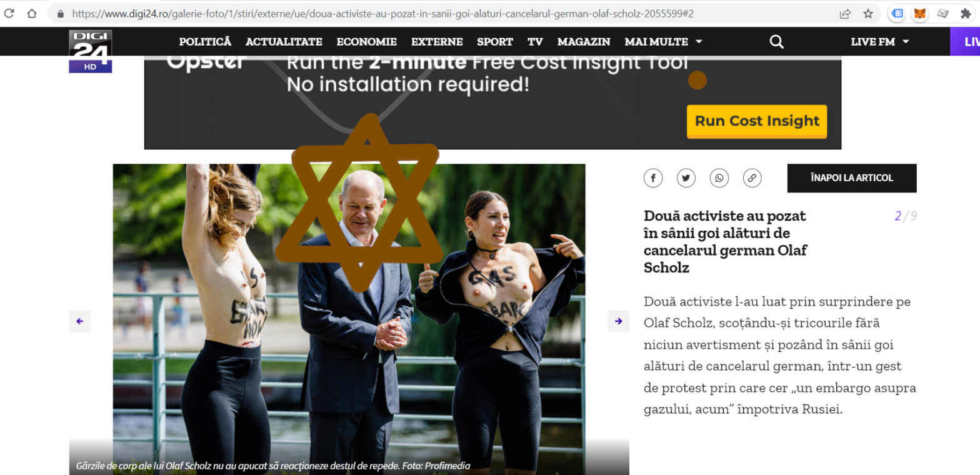Open the EXTERNE menu section
This screenshot has width=980, height=475.
pos(437,42)
